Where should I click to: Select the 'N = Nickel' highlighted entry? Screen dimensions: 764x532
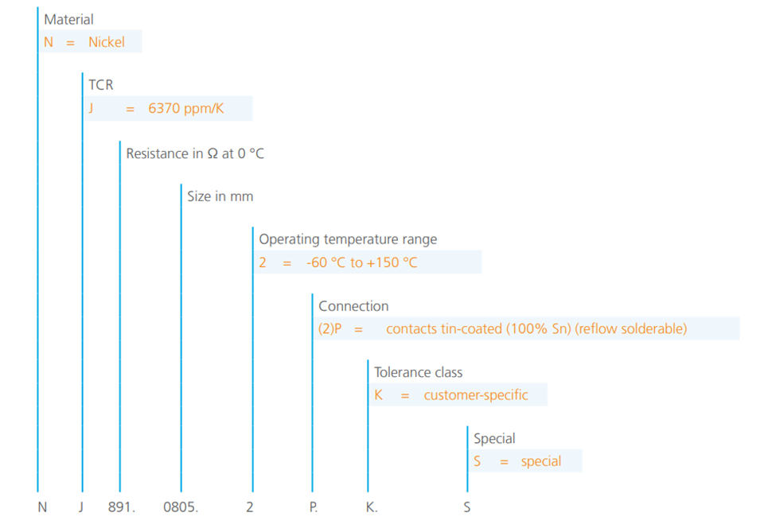(x=91, y=42)
